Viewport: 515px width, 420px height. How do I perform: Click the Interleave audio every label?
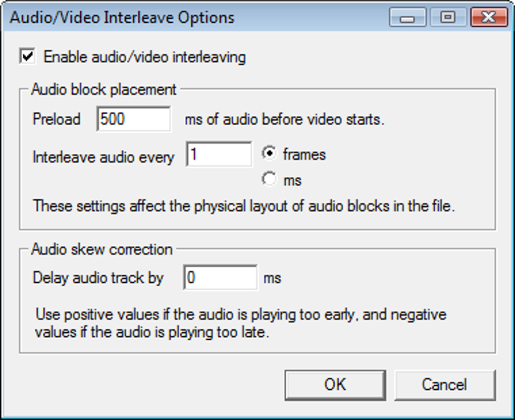pos(104,157)
